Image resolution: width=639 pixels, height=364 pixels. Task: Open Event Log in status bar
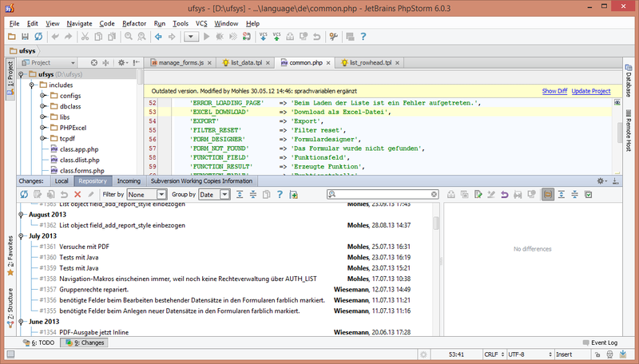600,342
